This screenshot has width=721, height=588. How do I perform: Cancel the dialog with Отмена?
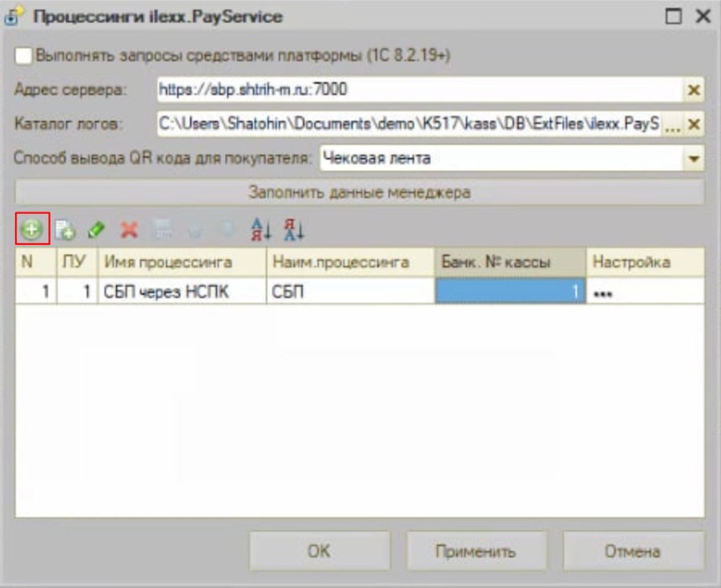click(633, 551)
